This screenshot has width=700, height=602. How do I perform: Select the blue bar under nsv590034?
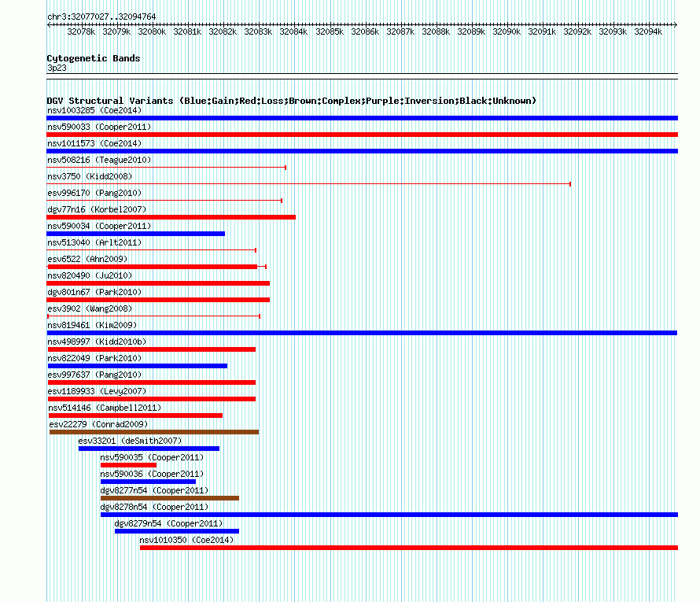tap(136, 234)
